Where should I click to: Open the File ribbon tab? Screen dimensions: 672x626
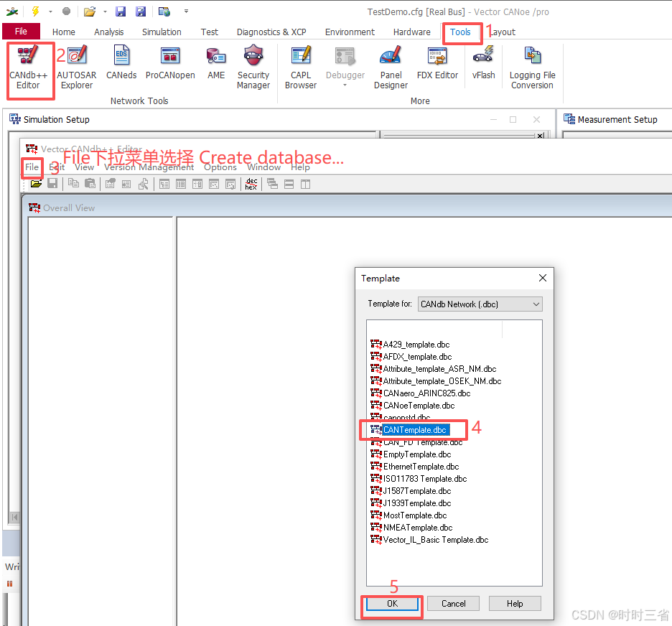21,32
